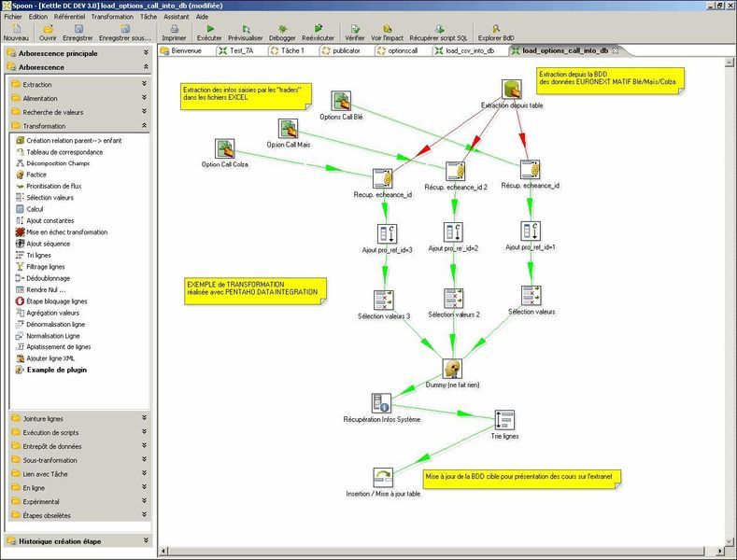Screen dimensions: 737x560
Task: Select the Dummy (ne fait rien) step
Action: tap(453, 369)
